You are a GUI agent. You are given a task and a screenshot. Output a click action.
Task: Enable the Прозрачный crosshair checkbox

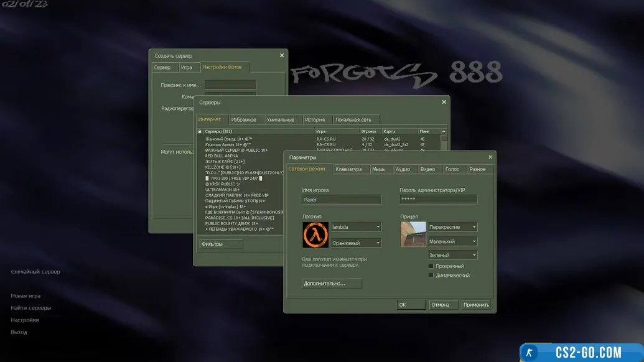pos(431,266)
